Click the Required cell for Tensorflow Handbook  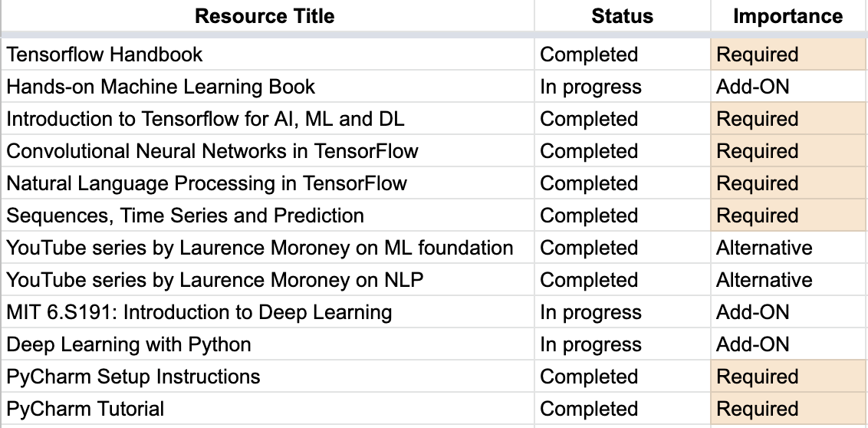(x=758, y=54)
